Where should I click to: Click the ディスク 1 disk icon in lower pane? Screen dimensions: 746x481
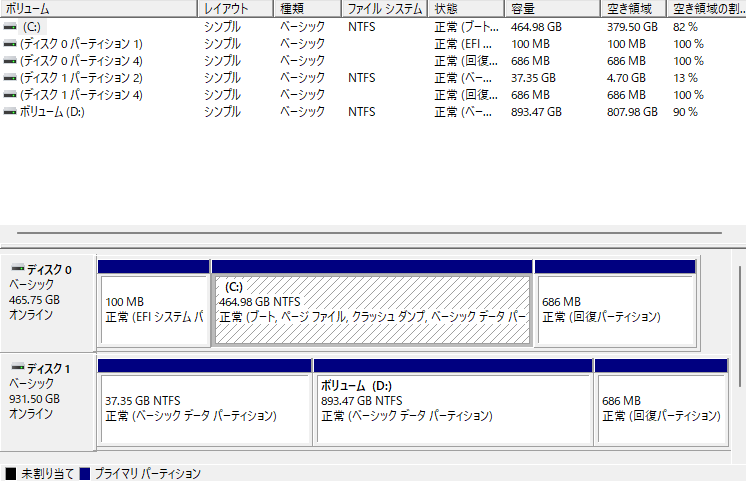pos(16,369)
